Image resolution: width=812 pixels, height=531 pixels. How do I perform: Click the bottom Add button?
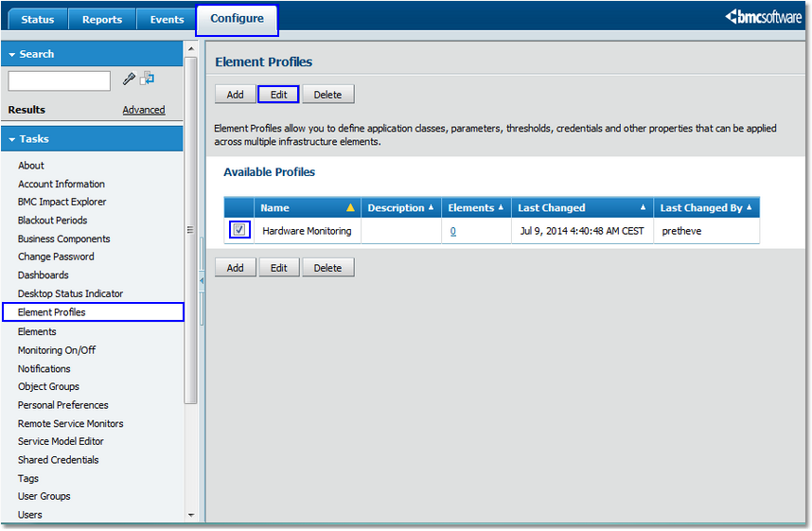click(x=235, y=268)
